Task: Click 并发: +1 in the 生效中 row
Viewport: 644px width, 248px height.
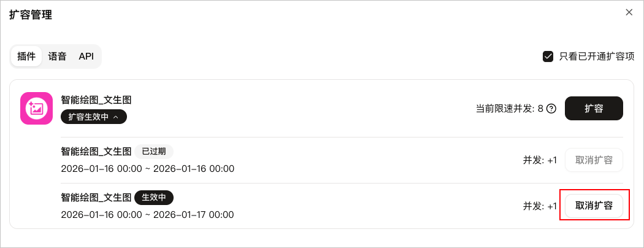Action: pos(540,206)
